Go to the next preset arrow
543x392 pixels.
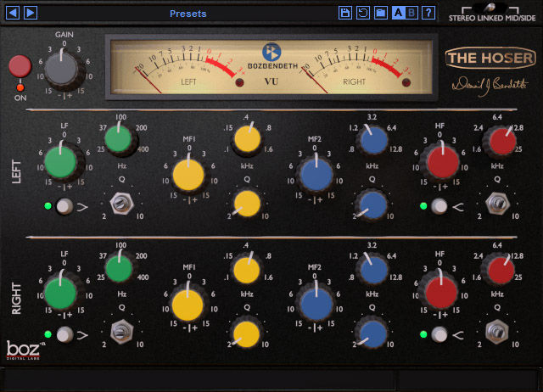[31, 13]
